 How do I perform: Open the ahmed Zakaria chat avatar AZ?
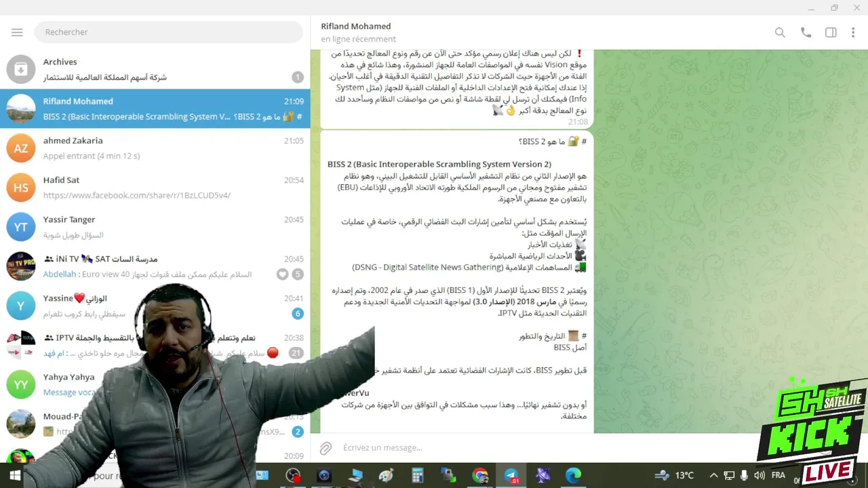pyautogui.click(x=21, y=148)
